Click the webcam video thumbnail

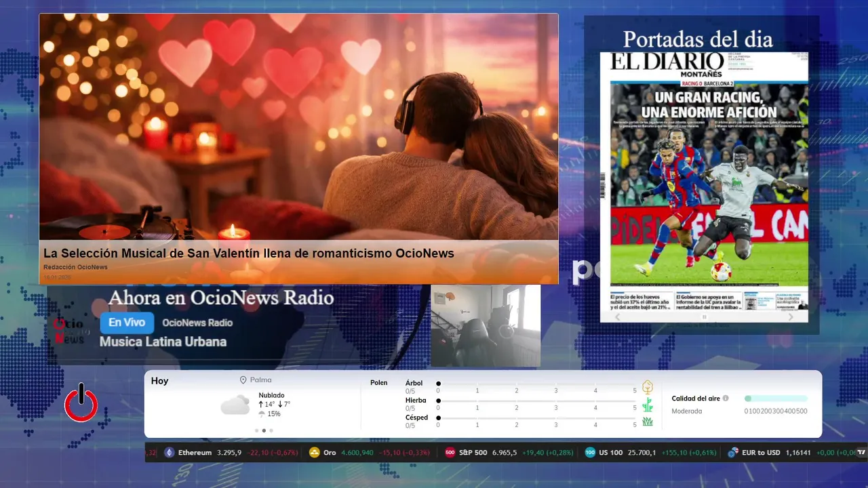tap(486, 326)
